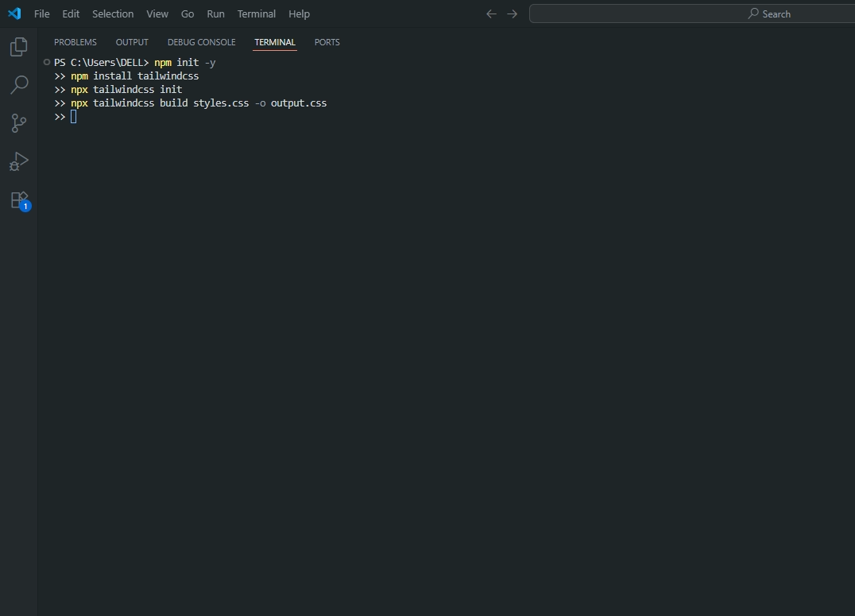This screenshot has width=855, height=616.
Task: Switch to the PORTS tab
Action: tap(327, 42)
